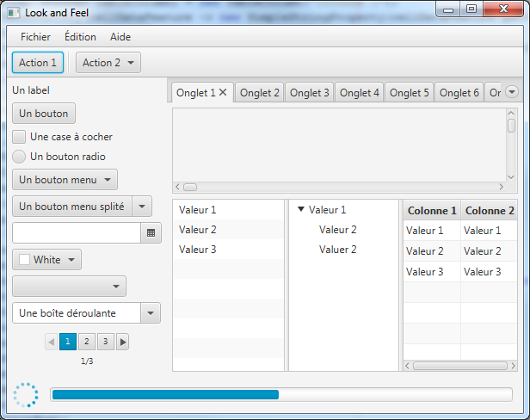
Task: Go to previous page using left arrow
Action: click(x=51, y=342)
